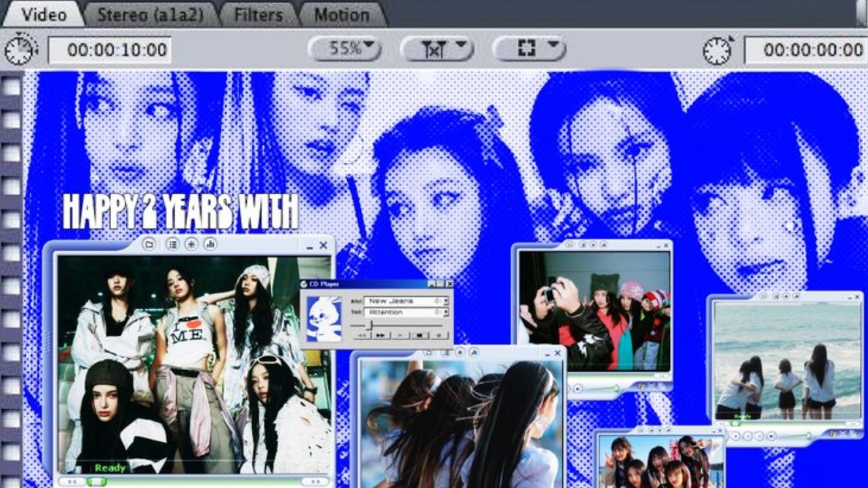
Task: Click fast forward in the CD Player
Action: pos(381,335)
